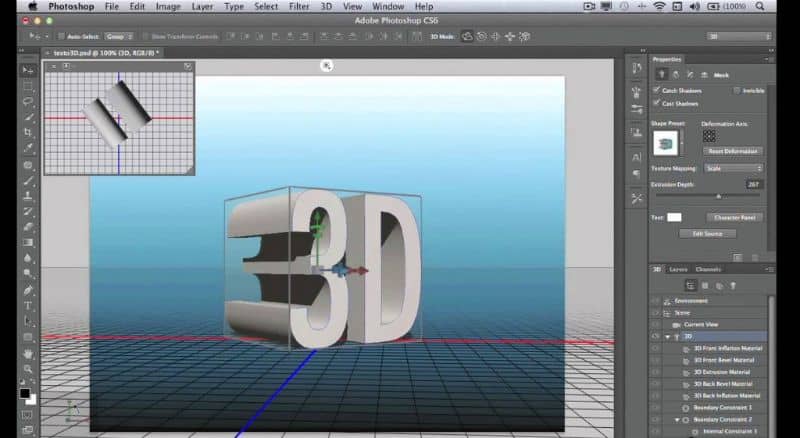
Task: Click the Edit Source button
Action: [707, 234]
